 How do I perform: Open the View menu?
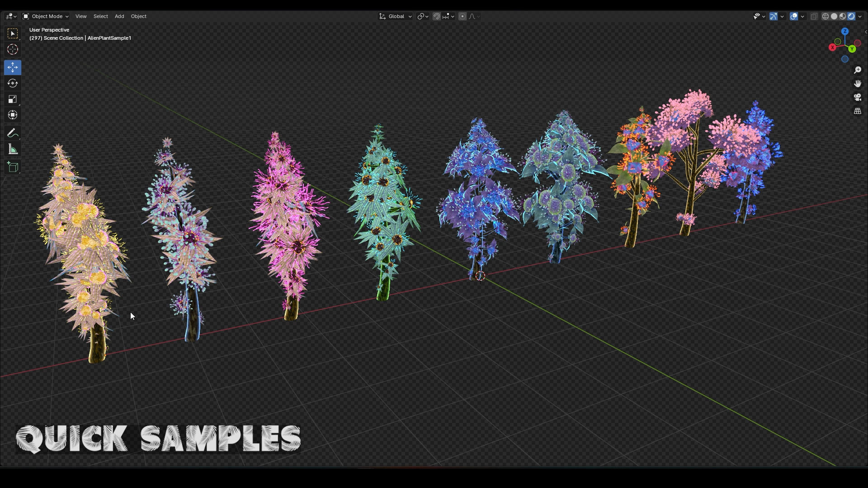click(x=81, y=16)
